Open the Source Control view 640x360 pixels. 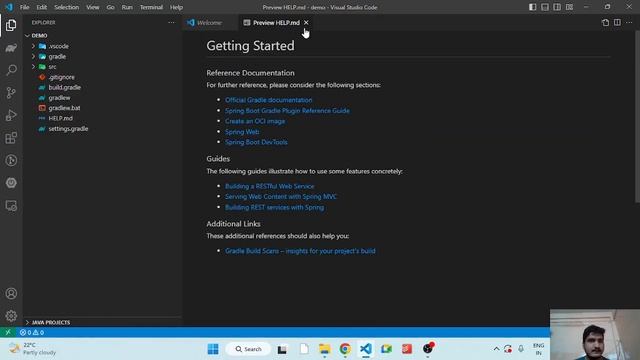(11, 93)
